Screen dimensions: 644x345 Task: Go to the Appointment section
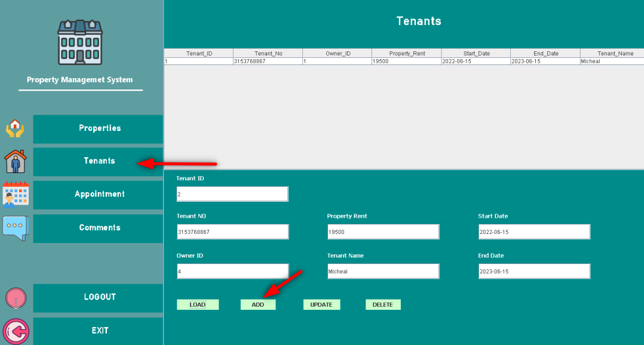click(x=99, y=194)
